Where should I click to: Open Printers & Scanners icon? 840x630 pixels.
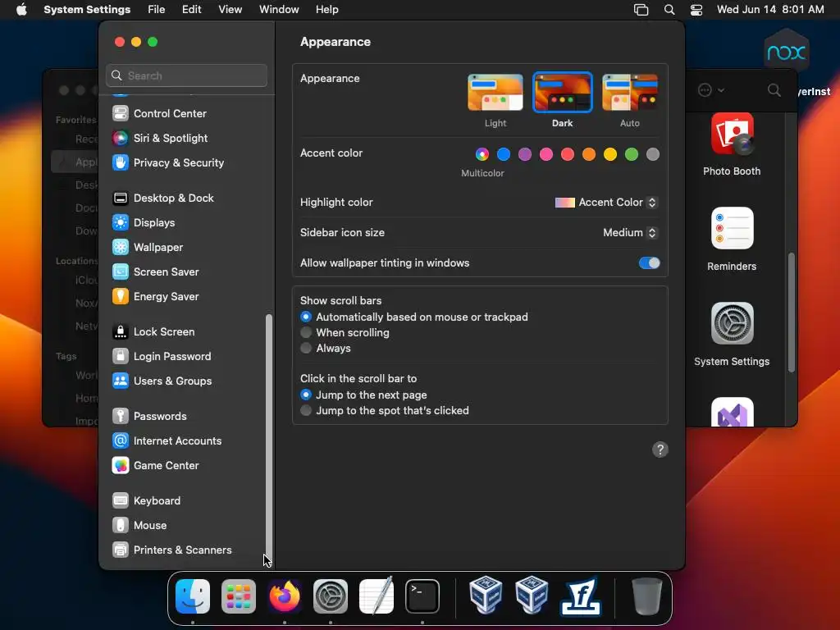pos(120,550)
